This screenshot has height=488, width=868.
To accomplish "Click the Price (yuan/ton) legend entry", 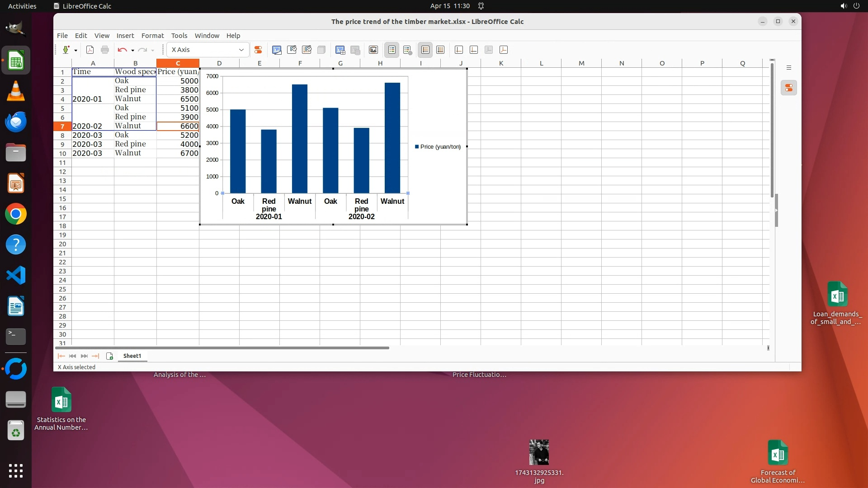I will [x=440, y=147].
